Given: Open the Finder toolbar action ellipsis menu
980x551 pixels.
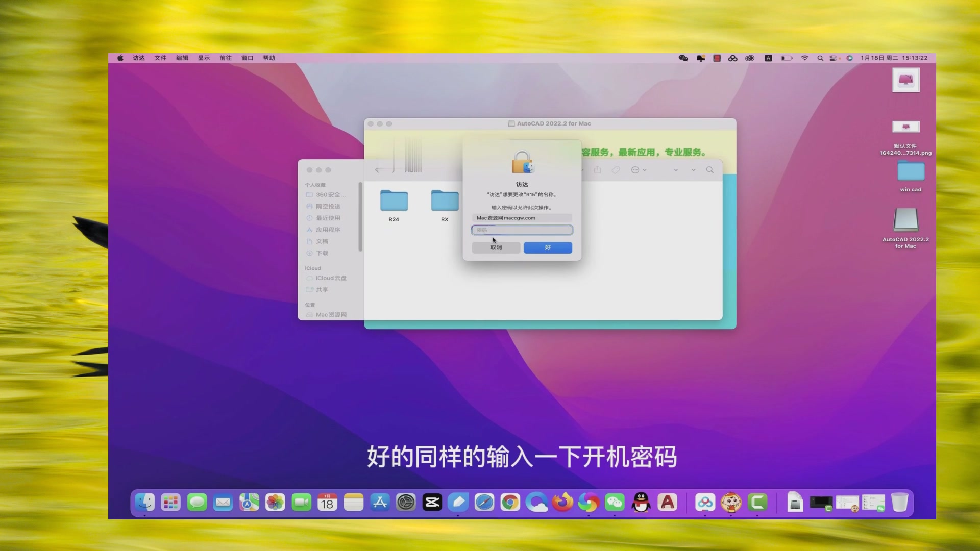Looking at the screenshot, I should pos(639,170).
